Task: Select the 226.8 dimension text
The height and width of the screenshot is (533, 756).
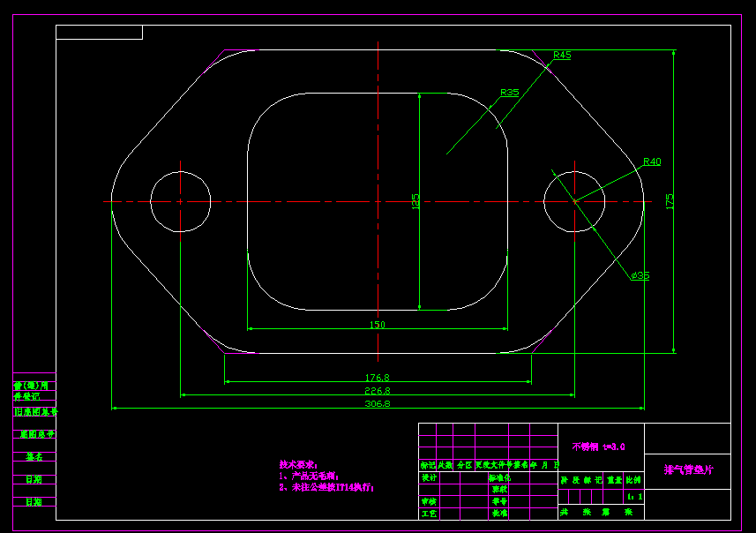Action: coord(378,391)
